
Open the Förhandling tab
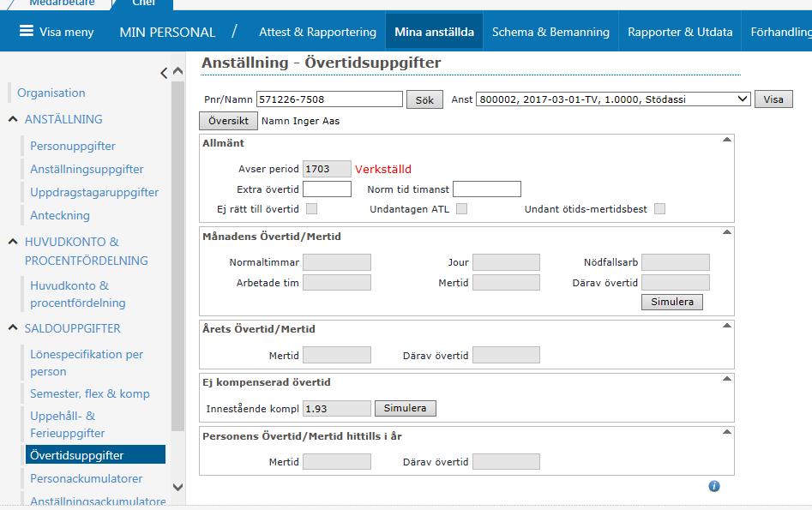[x=781, y=32]
